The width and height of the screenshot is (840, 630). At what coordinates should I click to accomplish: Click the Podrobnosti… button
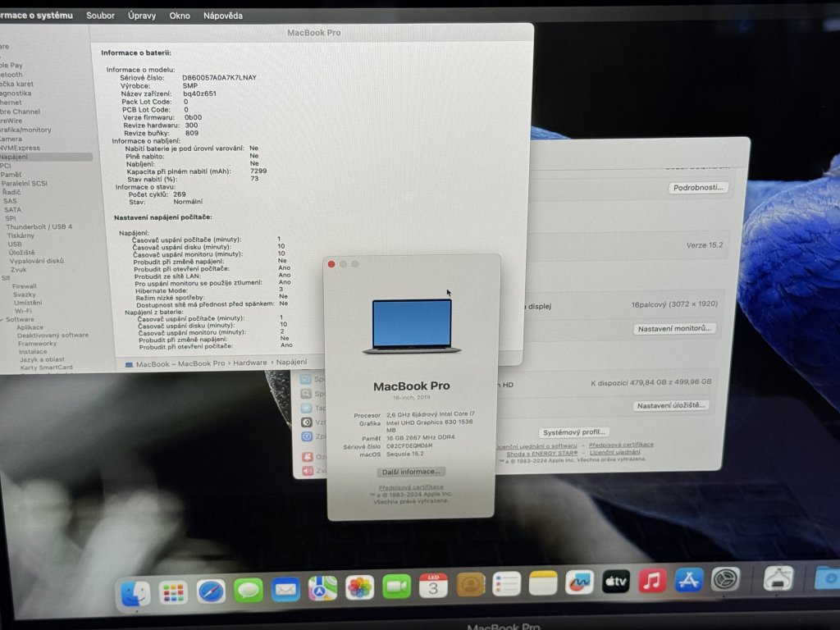(698, 188)
